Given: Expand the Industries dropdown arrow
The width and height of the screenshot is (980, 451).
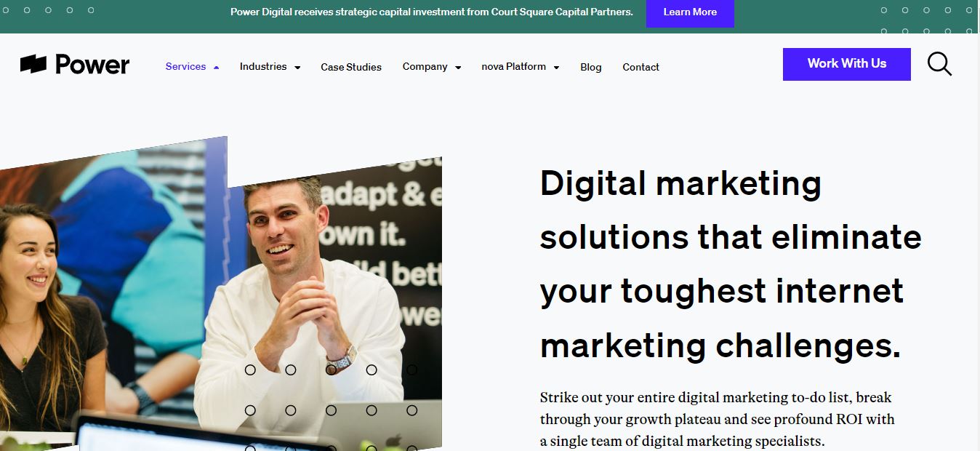Looking at the screenshot, I should click(x=297, y=67).
